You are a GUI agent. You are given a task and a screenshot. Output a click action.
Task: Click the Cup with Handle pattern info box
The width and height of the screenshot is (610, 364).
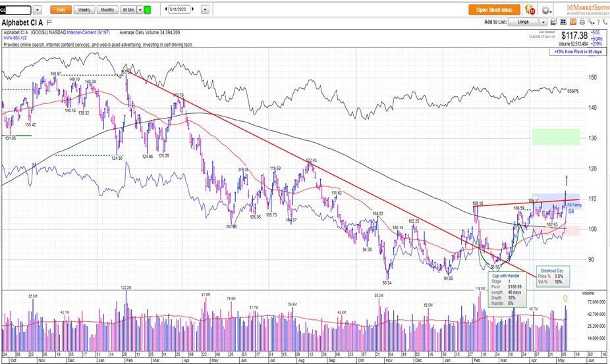pos(507,290)
